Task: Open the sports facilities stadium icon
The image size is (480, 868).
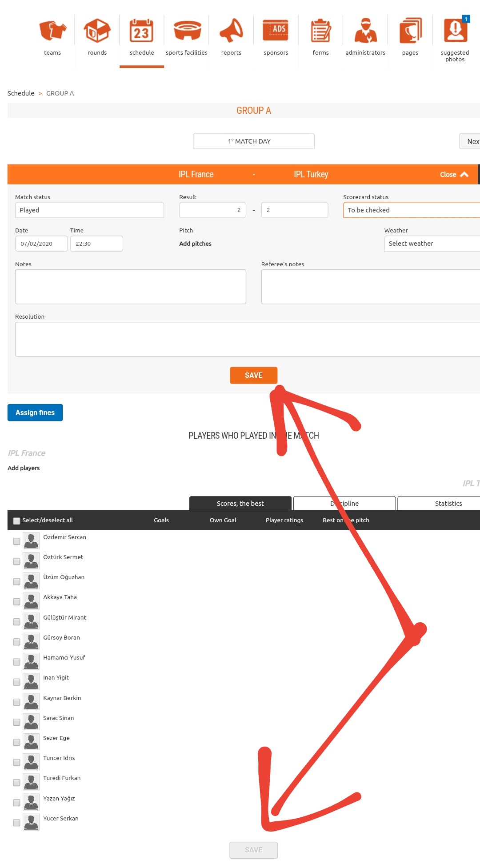Action: pos(187,31)
